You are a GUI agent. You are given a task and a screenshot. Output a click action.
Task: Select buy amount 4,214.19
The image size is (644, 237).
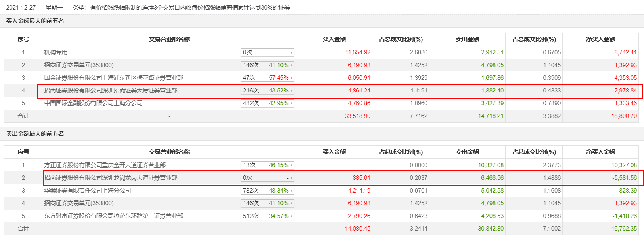point(359,191)
